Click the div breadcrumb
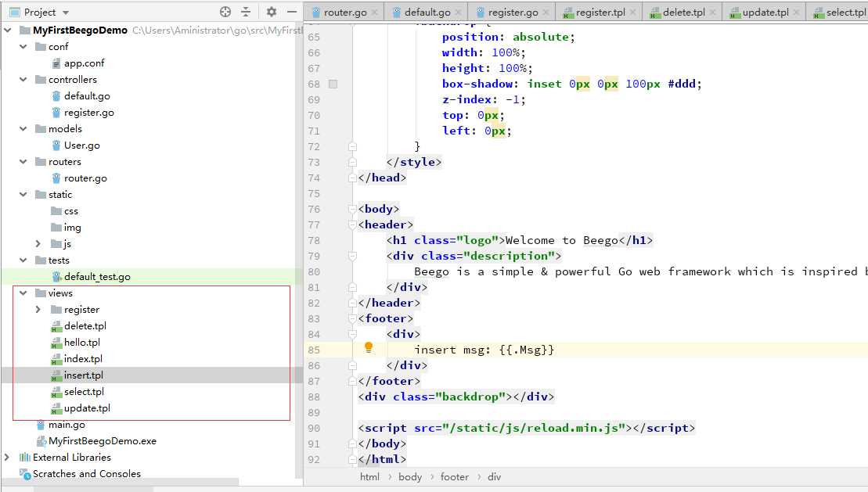The height and width of the screenshot is (492, 868). point(495,476)
